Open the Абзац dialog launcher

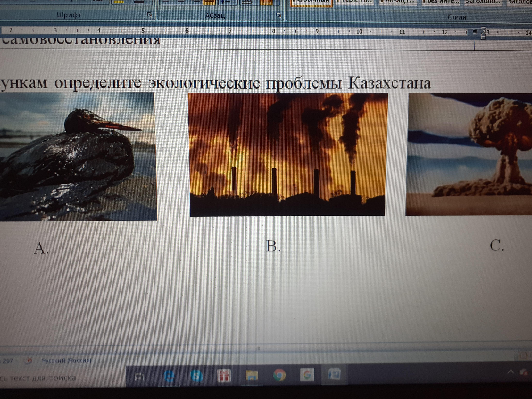pos(279,15)
